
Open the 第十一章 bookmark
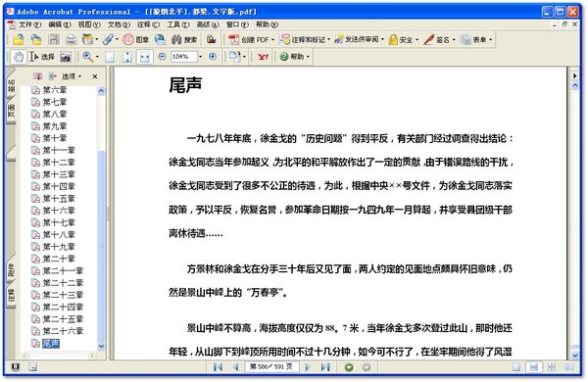coord(59,150)
